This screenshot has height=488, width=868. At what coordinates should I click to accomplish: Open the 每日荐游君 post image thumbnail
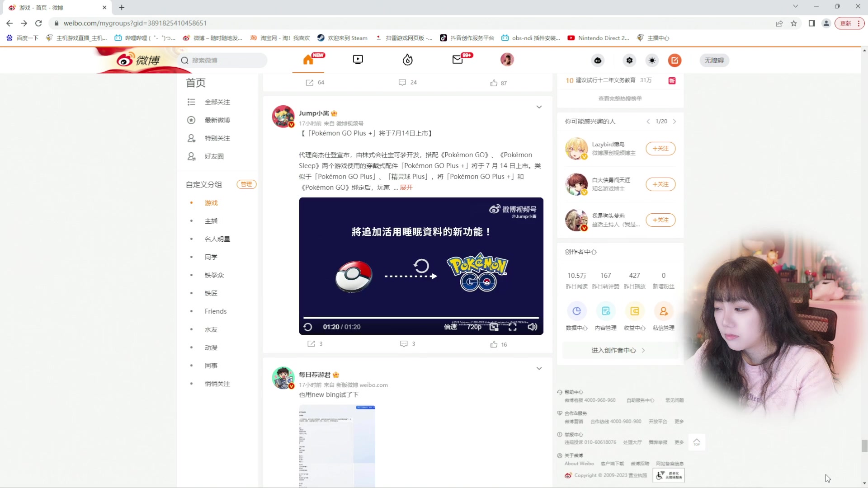(337, 446)
